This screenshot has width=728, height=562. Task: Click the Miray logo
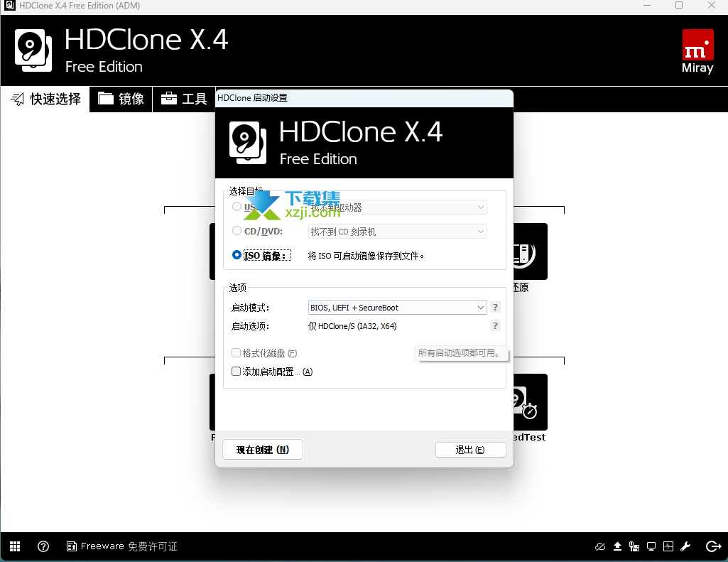coord(697,51)
